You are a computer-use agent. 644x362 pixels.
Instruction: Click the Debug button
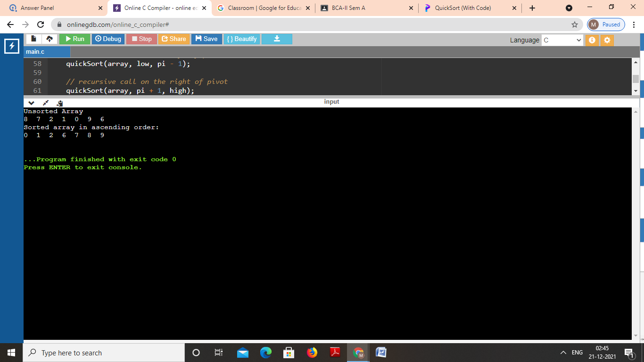point(108,39)
